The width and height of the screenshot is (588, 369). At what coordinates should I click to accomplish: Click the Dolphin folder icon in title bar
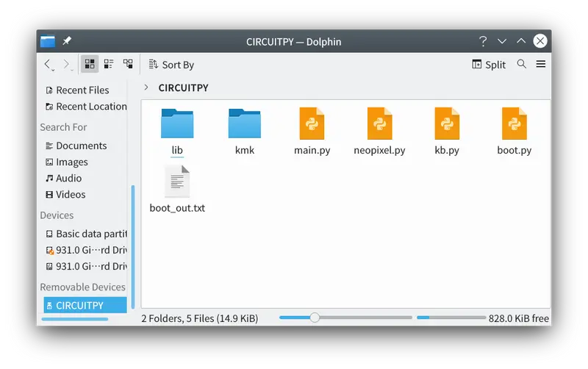pos(48,41)
